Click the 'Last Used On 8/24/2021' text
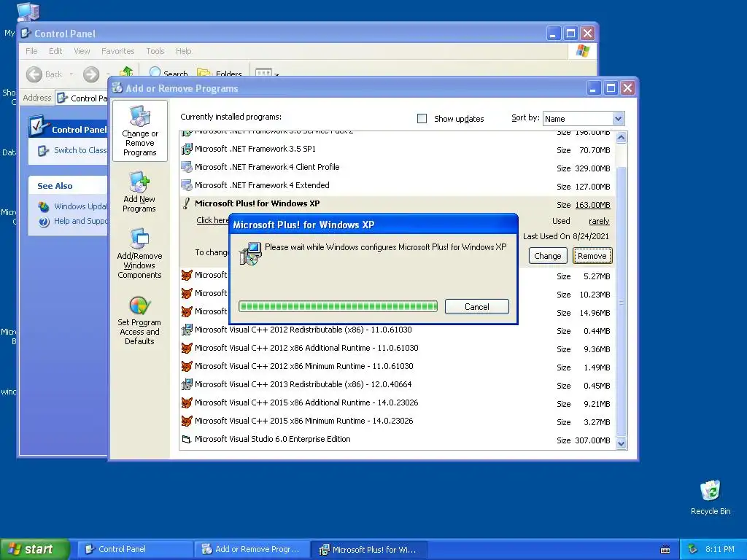The height and width of the screenshot is (560, 747). click(566, 236)
